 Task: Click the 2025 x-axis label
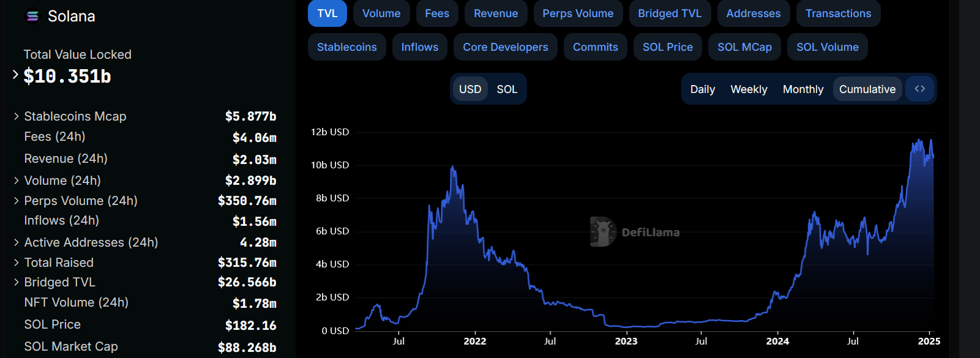click(929, 341)
